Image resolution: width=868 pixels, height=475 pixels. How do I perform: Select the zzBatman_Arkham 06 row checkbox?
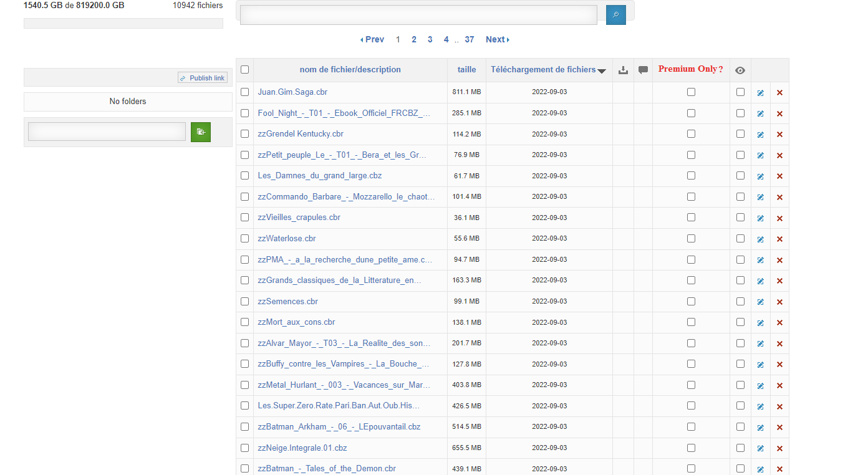coord(244,426)
